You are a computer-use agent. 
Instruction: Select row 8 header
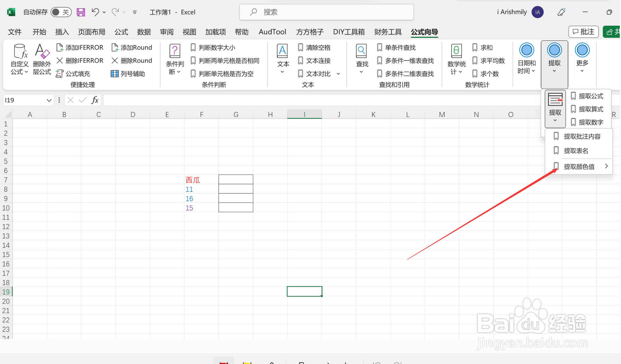[6, 189]
